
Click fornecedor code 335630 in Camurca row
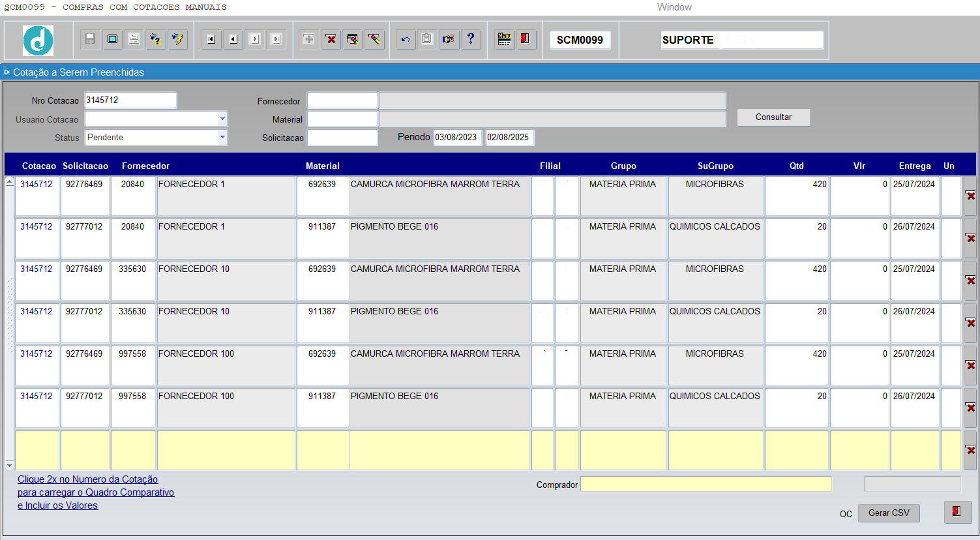click(x=133, y=280)
